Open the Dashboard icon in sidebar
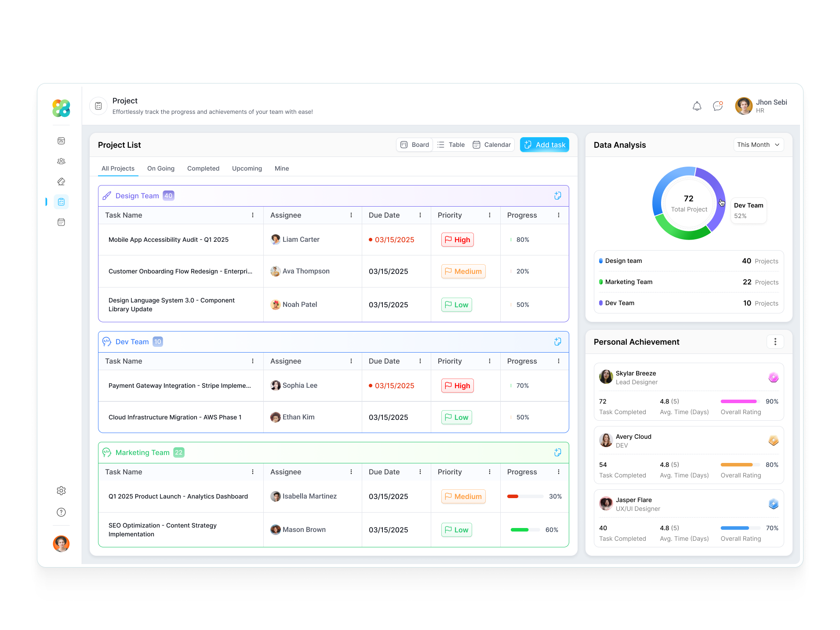The width and height of the screenshot is (840, 630). tap(61, 141)
